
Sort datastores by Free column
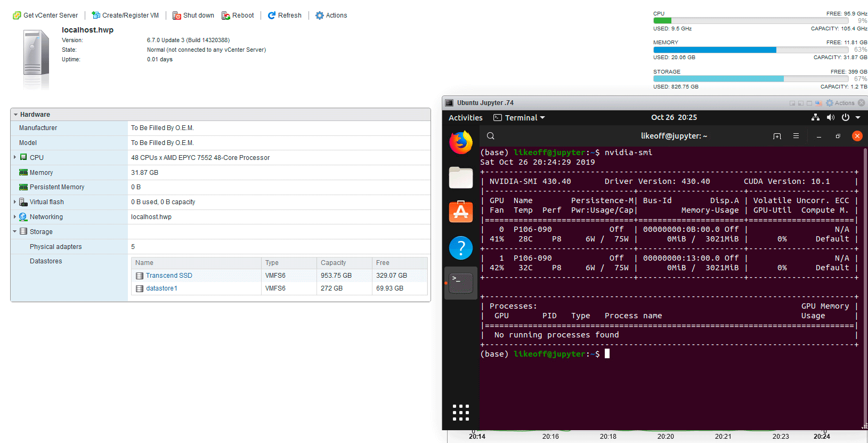400,263
